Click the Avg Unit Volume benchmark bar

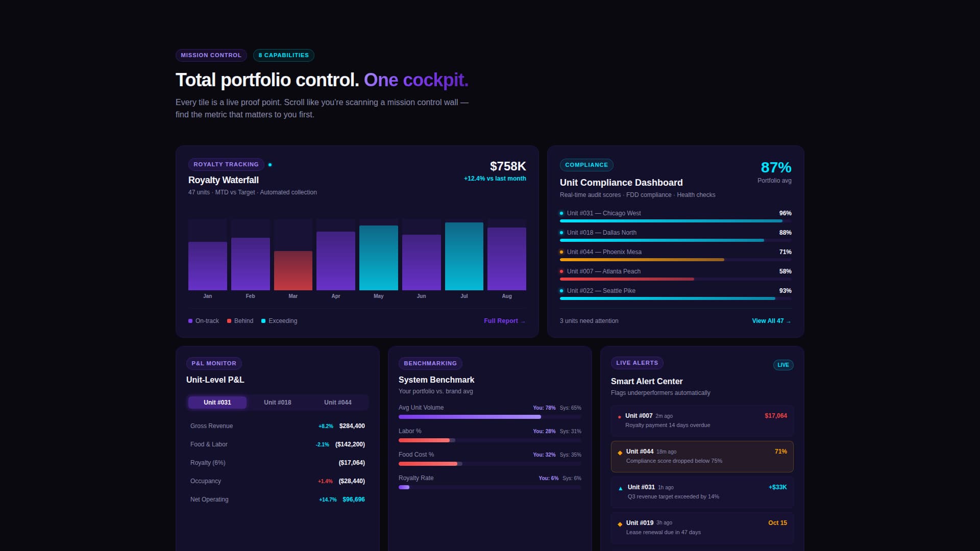pyautogui.click(x=490, y=417)
